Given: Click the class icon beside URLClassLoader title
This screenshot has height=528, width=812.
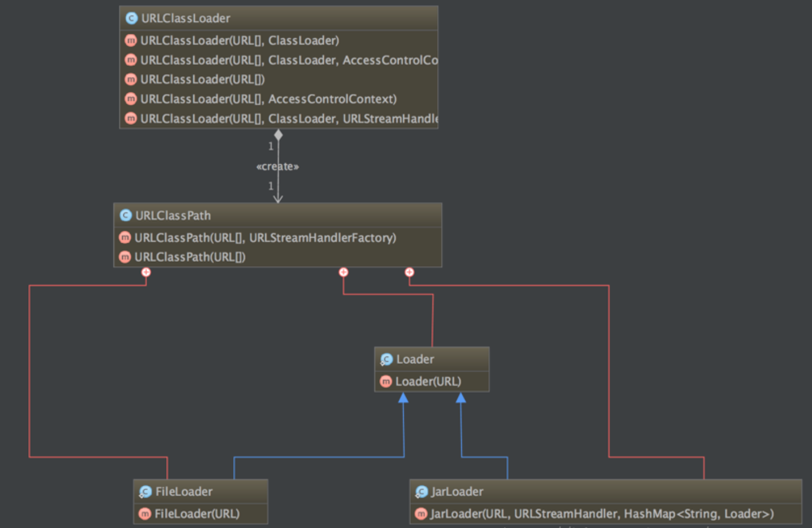Looking at the screenshot, I should coord(132,18).
